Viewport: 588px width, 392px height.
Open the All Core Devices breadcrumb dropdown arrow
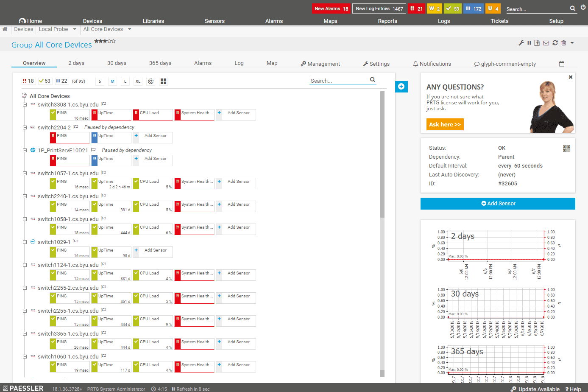pos(130,29)
